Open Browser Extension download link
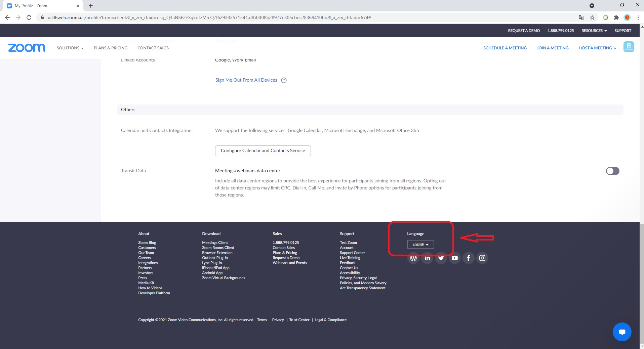 click(217, 253)
